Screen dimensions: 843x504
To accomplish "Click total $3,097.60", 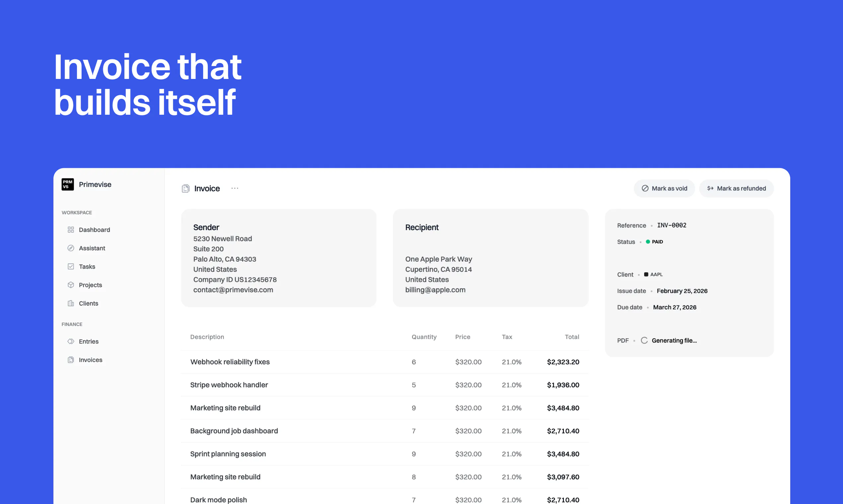I will [x=563, y=477].
